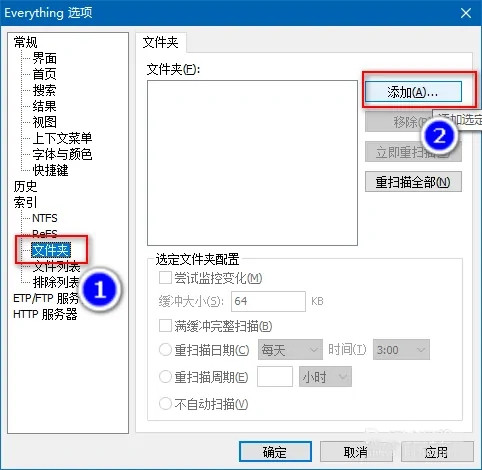
Task: Open the NTFS index settings
Action: coord(45,218)
